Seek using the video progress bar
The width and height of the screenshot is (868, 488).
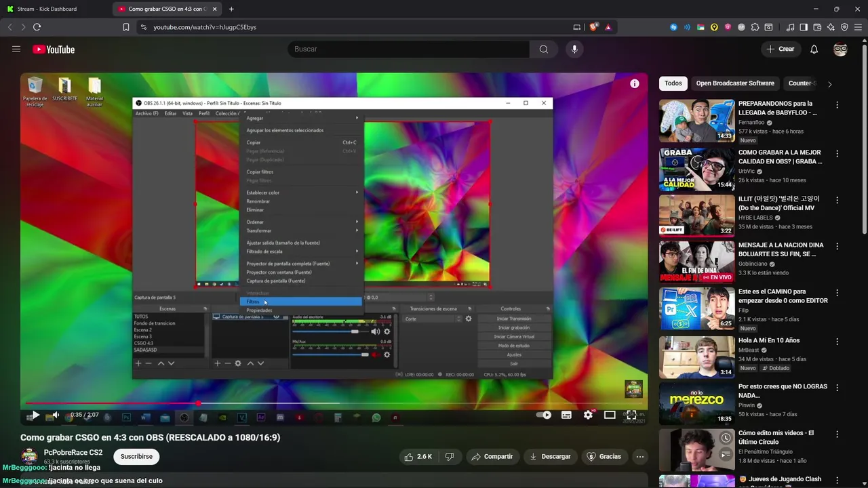[334, 403]
